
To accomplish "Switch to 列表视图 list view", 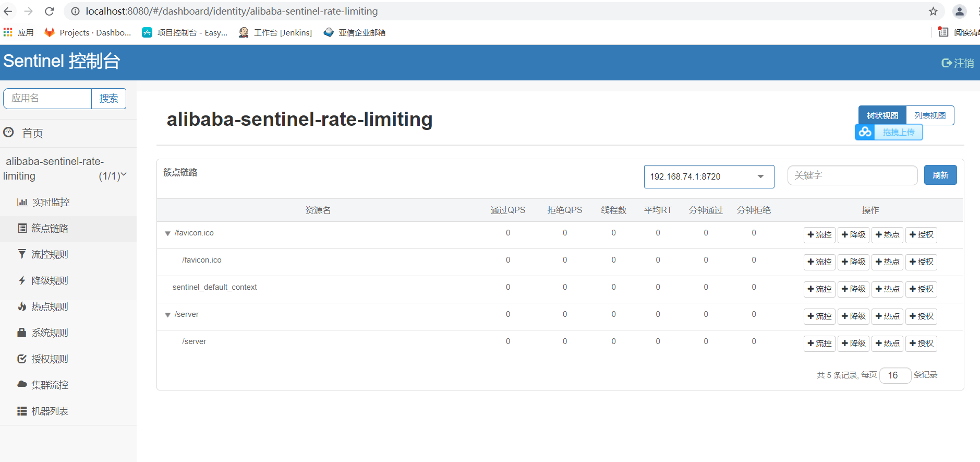I will [930, 115].
